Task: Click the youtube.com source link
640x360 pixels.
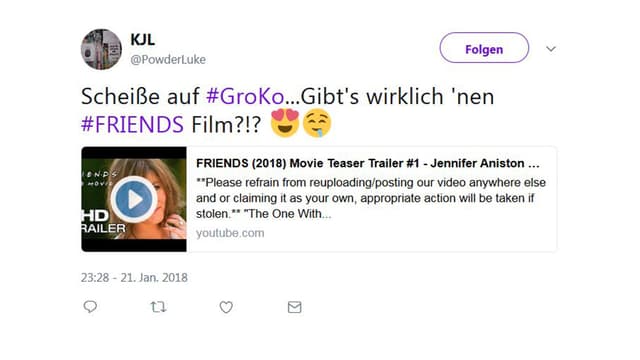Action: 230,233
